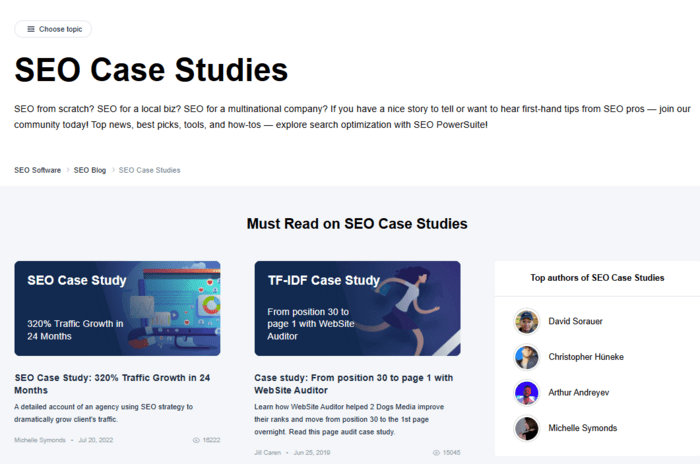Click the eye icon beside 15045 views
Image resolution: width=700 pixels, height=464 pixels.
tap(436, 453)
